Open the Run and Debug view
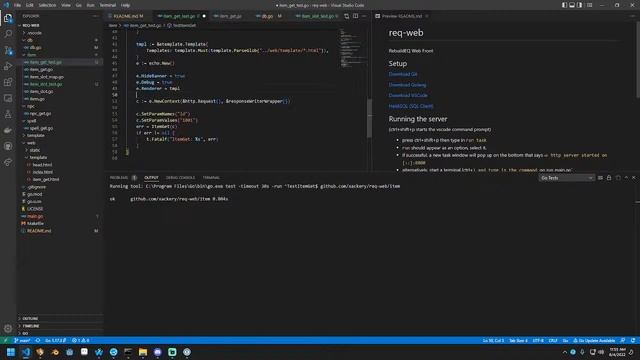640x360 pixels. (8, 66)
